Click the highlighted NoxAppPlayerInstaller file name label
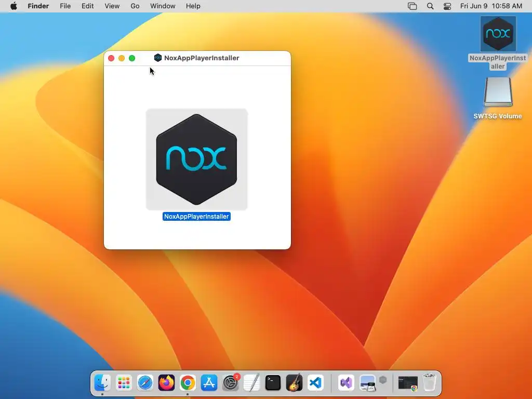Image resolution: width=532 pixels, height=399 pixels. click(x=196, y=217)
